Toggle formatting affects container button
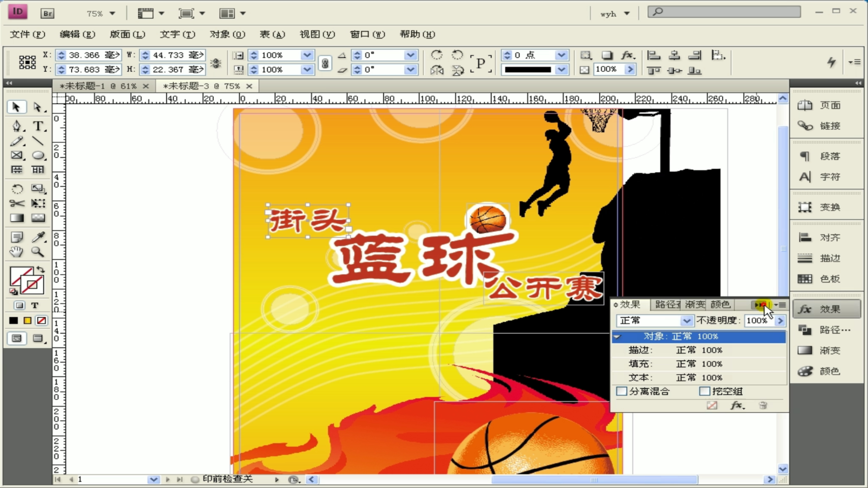Viewport: 868px width, 488px height. (x=20, y=305)
